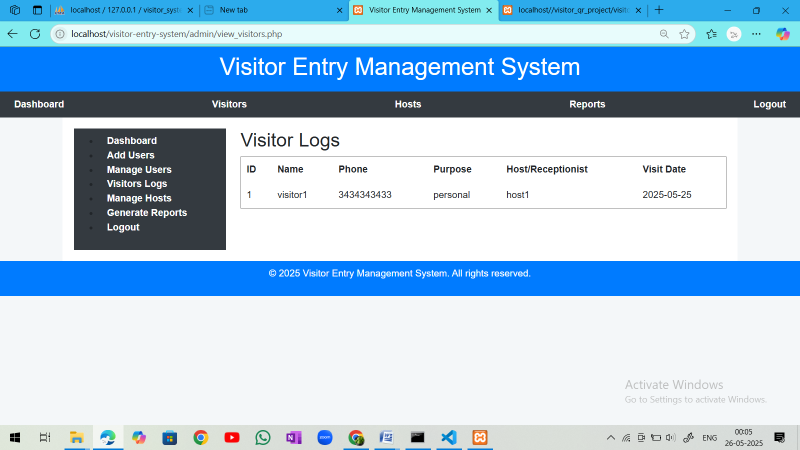Switch to phpMyAdmin localhost tab

125,10
